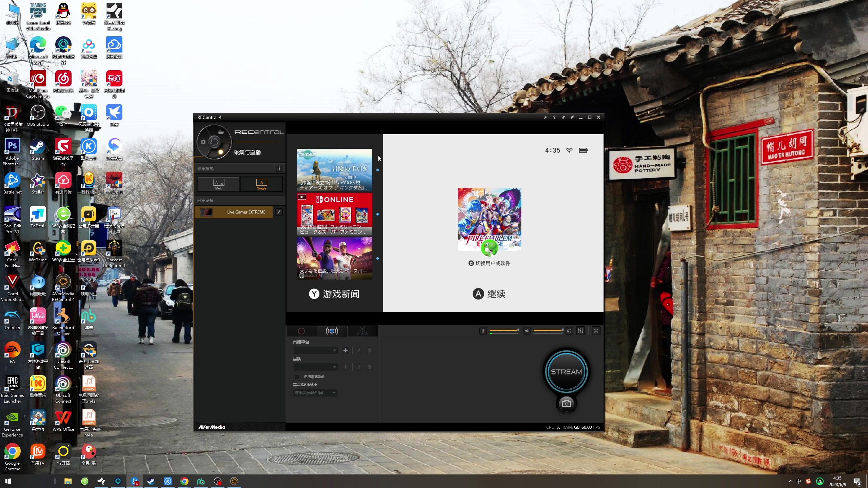
Task: Open Windows Start menu
Action: point(8,481)
